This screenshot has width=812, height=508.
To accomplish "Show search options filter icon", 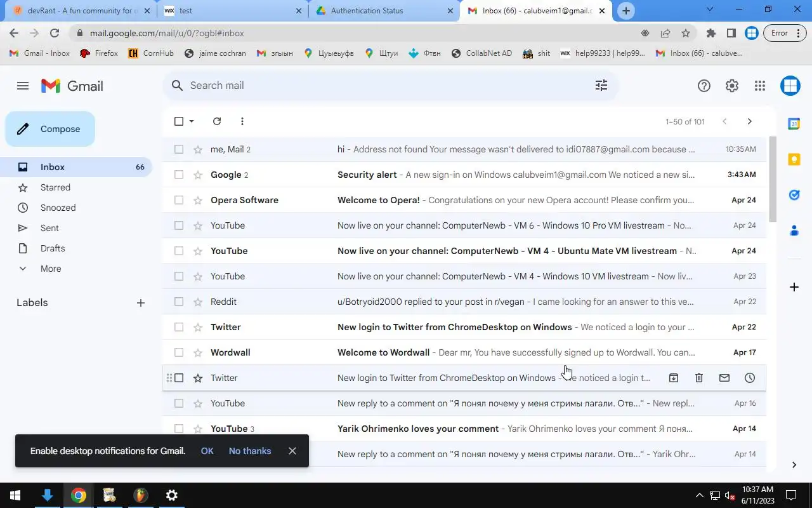I will click(x=601, y=85).
